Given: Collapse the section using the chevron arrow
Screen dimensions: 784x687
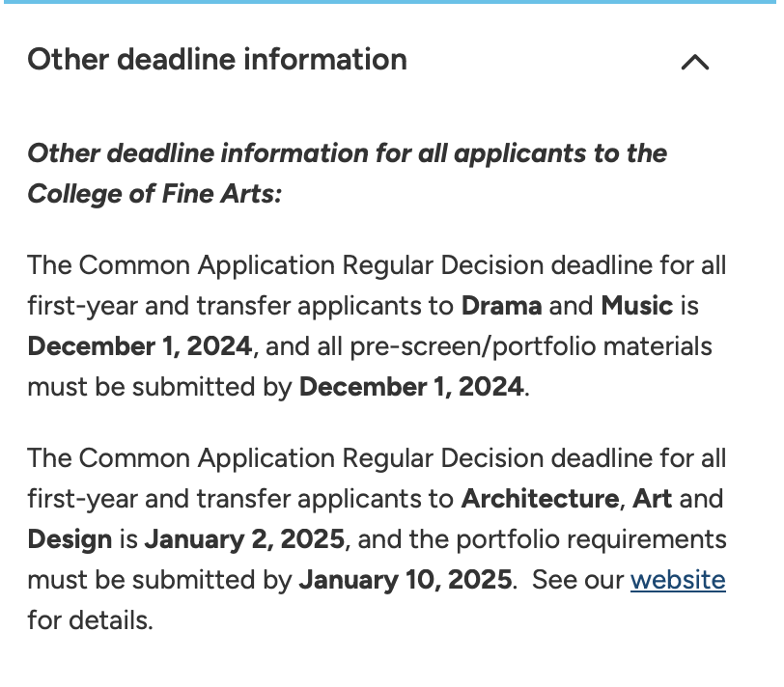Looking at the screenshot, I should click(695, 63).
